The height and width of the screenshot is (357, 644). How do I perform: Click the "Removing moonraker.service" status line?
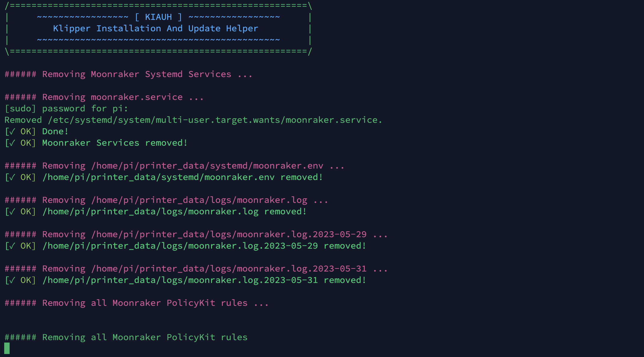104,97
